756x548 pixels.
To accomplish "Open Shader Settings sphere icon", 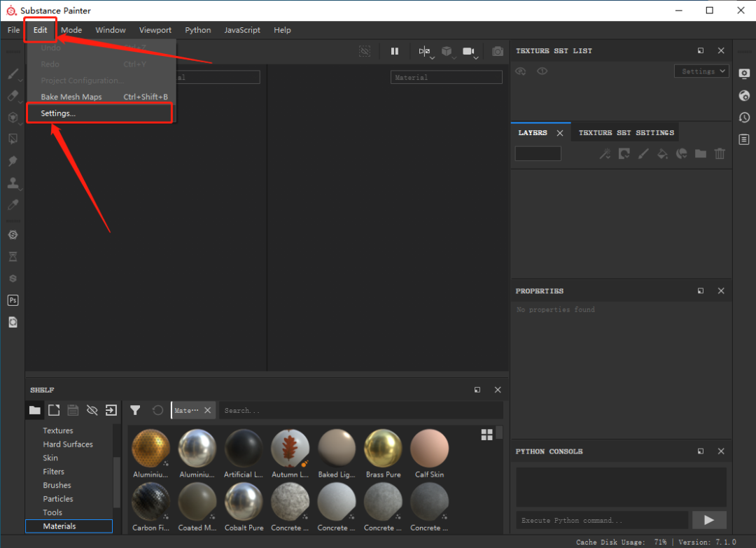I will point(744,95).
